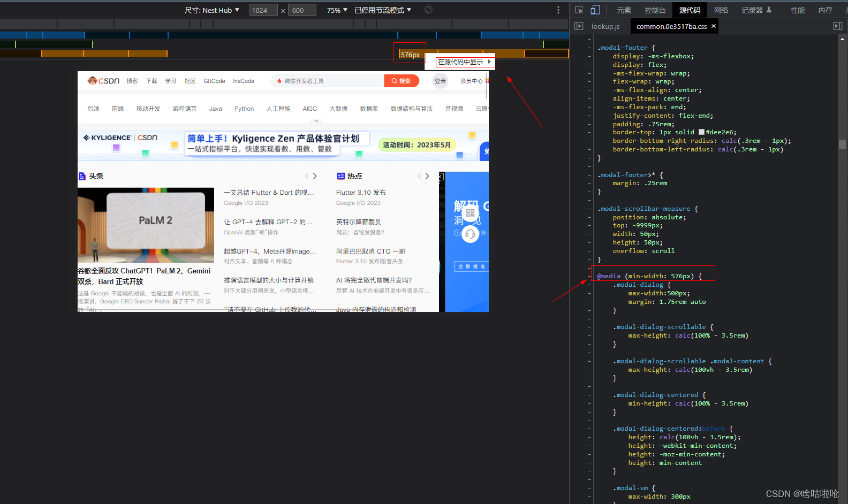
Task: Open article 阿里巴巴取消 CTO 一职
Action: tap(371, 251)
